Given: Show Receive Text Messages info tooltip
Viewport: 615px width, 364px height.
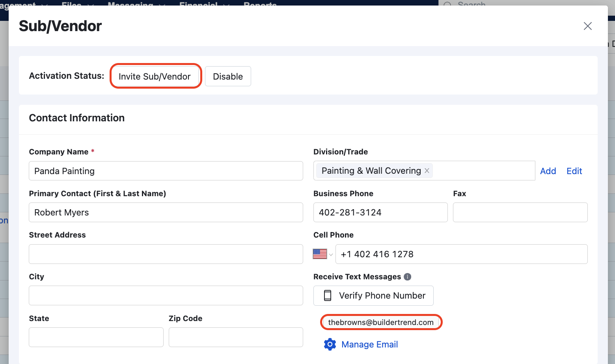Looking at the screenshot, I should coord(408,277).
